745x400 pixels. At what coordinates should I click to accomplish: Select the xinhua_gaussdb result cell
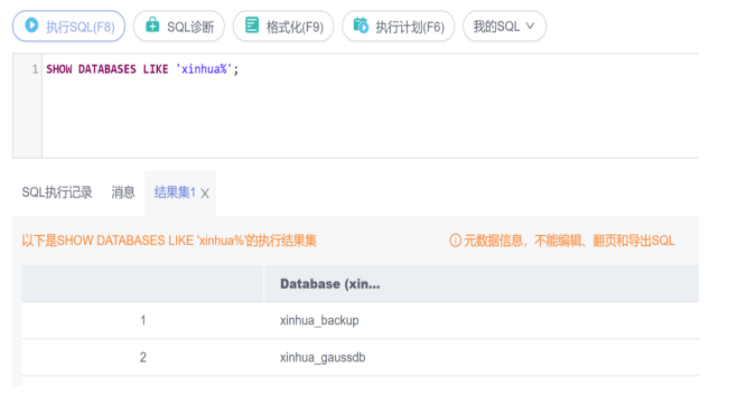[323, 357]
